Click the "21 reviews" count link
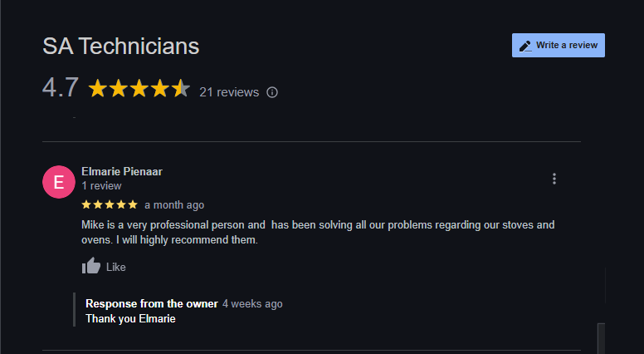 tap(229, 92)
